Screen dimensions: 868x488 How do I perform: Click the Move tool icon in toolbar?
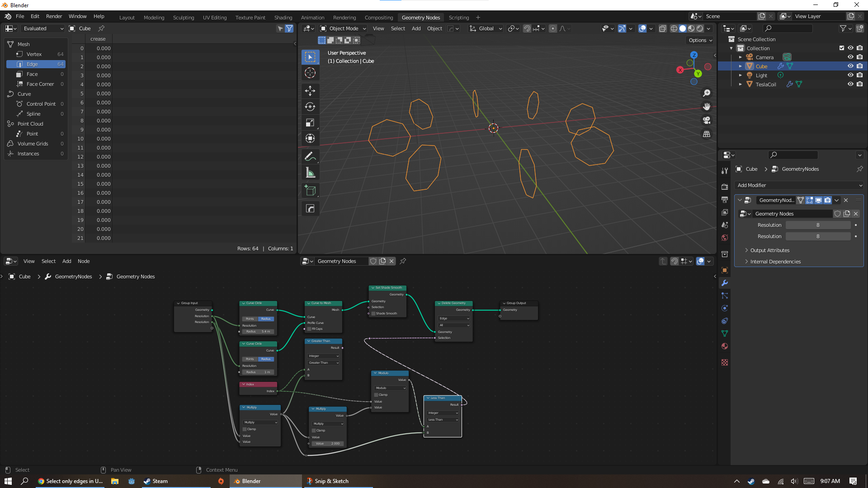[310, 90]
